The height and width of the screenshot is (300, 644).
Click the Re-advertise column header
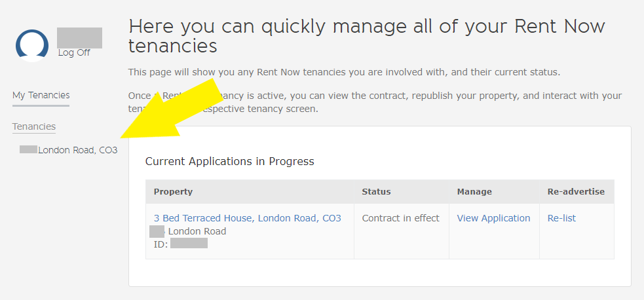pyautogui.click(x=576, y=192)
